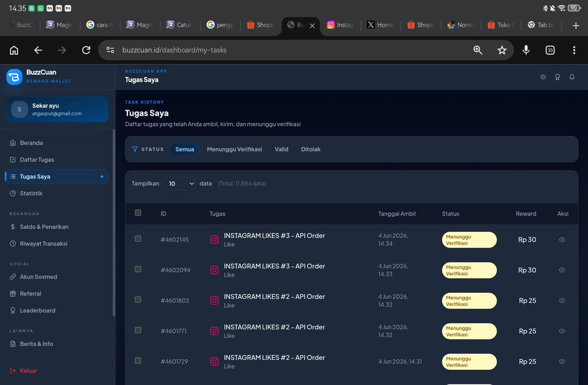Open Berita & Info page
Image resolution: width=588 pixels, height=385 pixels.
click(x=56, y=344)
